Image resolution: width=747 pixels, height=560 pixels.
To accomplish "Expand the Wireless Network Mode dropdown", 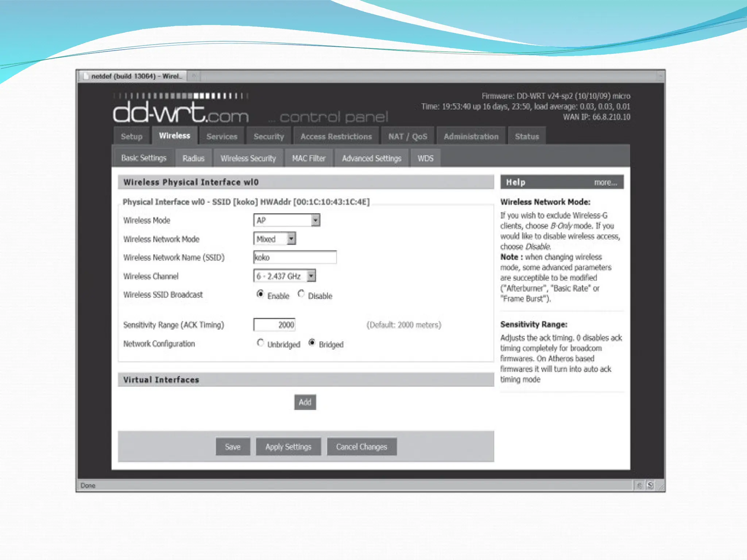I will click(291, 239).
